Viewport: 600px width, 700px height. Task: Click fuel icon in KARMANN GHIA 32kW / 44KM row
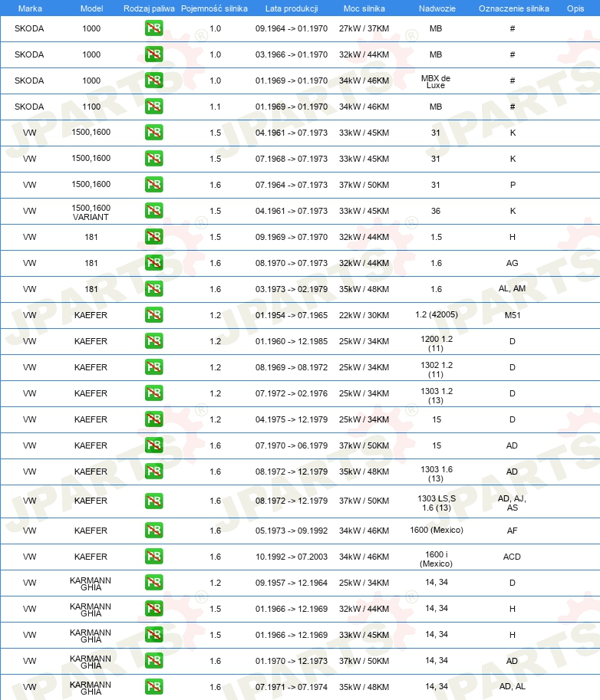click(x=153, y=609)
